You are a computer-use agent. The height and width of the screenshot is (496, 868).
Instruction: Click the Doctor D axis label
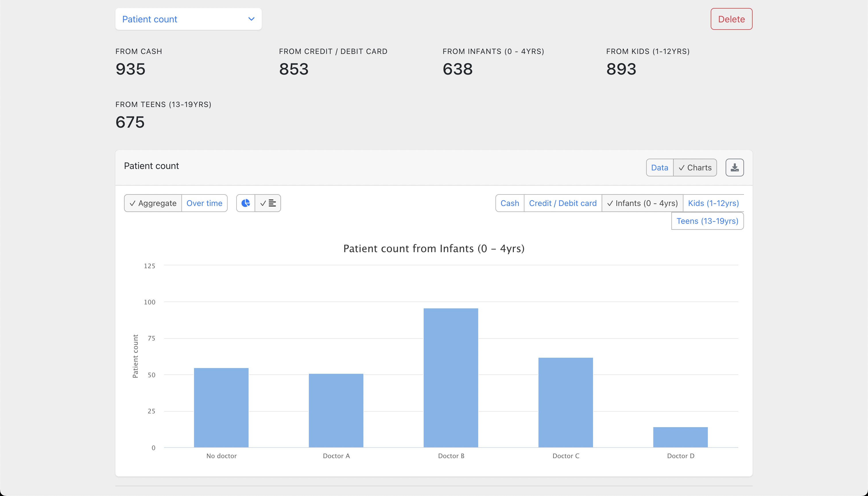click(681, 456)
